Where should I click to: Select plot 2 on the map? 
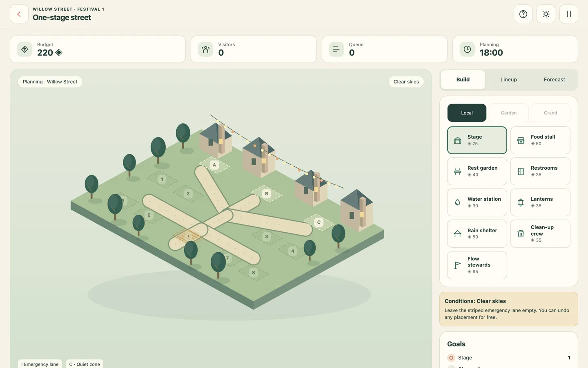pyautogui.click(x=188, y=194)
